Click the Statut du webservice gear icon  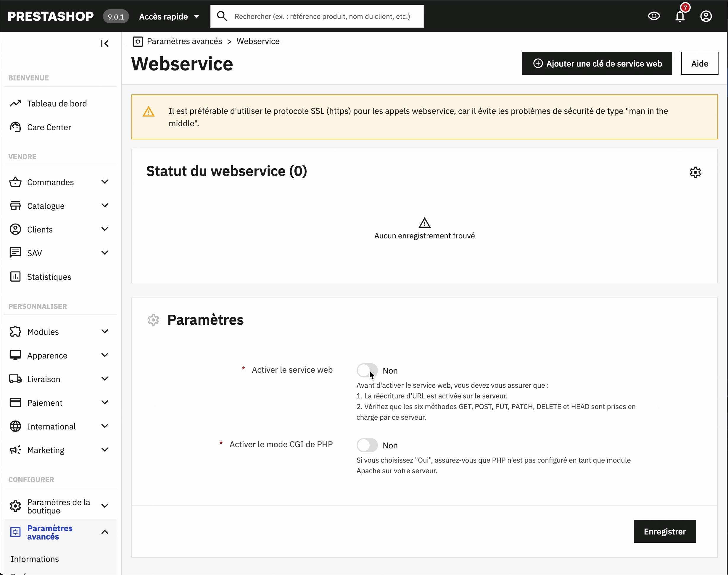click(695, 172)
